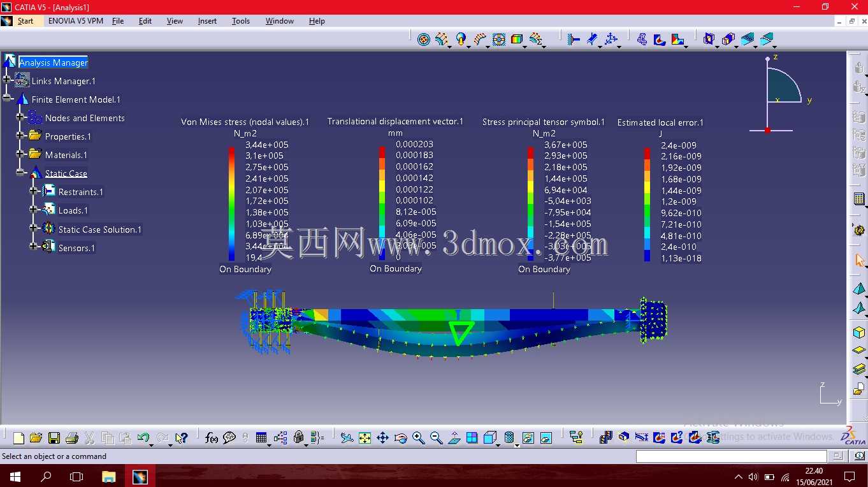Click the Zoom In magnifier icon
This screenshot has height=487, width=868.
pyautogui.click(x=418, y=438)
